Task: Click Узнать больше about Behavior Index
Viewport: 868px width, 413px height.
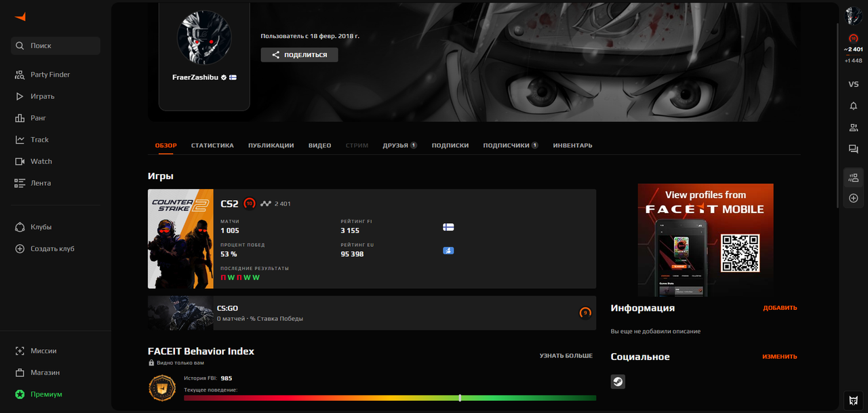Action: pyautogui.click(x=566, y=355)
